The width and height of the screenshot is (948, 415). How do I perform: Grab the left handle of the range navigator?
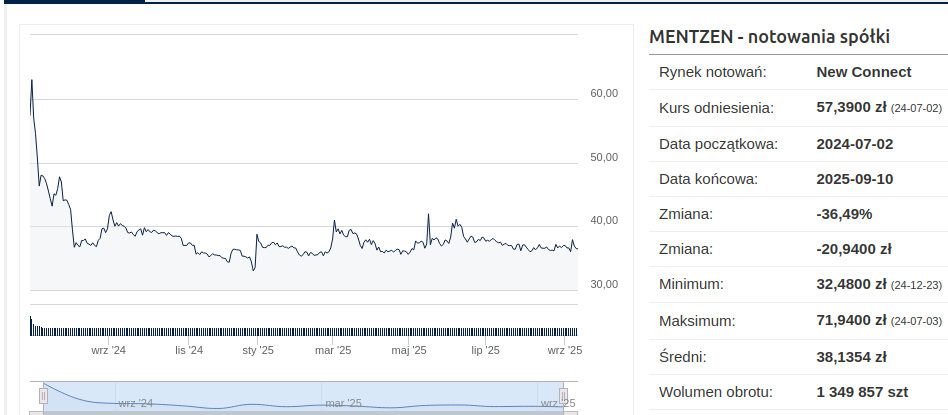43,395
